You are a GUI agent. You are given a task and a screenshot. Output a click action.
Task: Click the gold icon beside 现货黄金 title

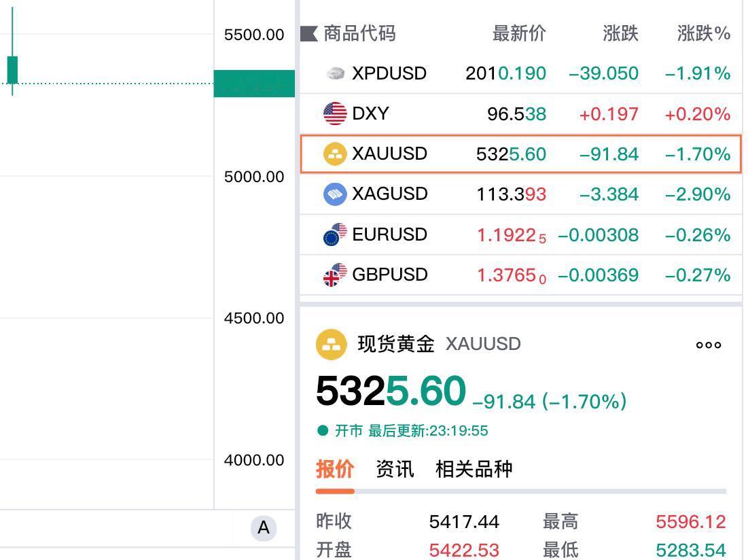click(331, 345)
